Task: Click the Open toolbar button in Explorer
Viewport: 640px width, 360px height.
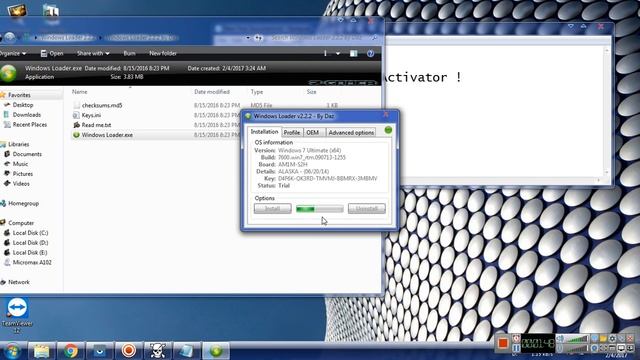Action: coord(52,53)
